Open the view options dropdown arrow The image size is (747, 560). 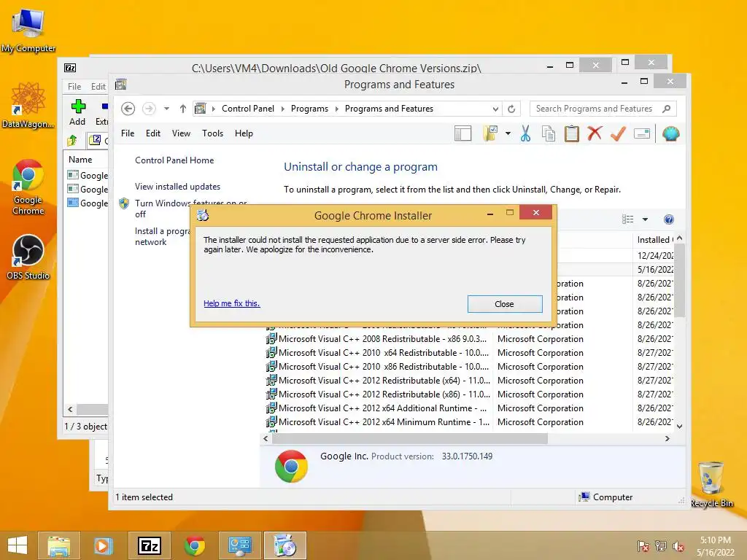point(645,219)
